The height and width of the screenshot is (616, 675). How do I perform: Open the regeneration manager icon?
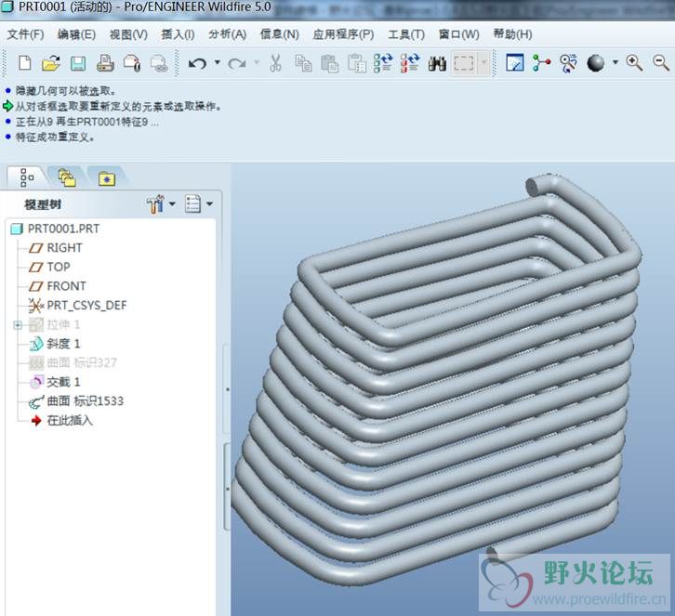tap(410, 63)
